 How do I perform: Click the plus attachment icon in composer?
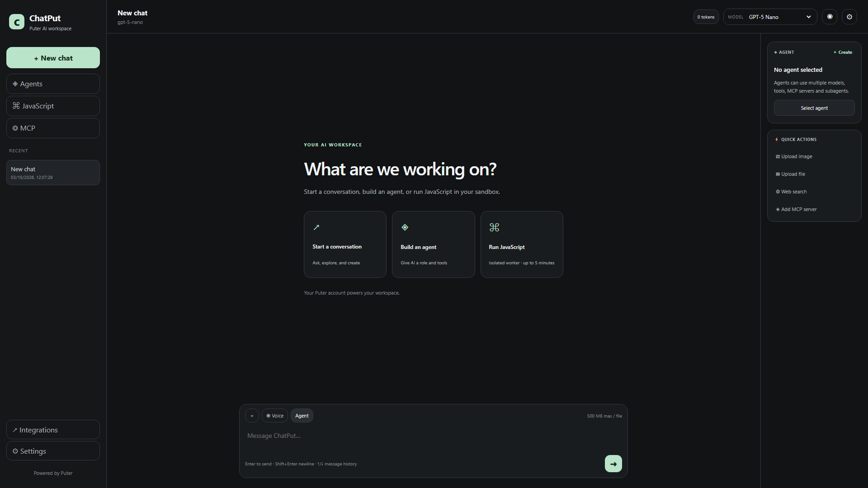(x=252, y=416)
